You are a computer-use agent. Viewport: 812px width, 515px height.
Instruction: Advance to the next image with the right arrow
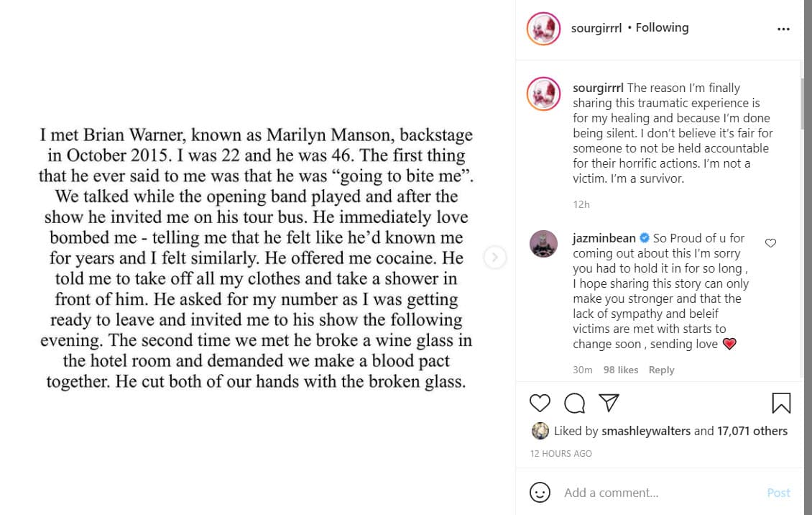click(x=495, y=257)
